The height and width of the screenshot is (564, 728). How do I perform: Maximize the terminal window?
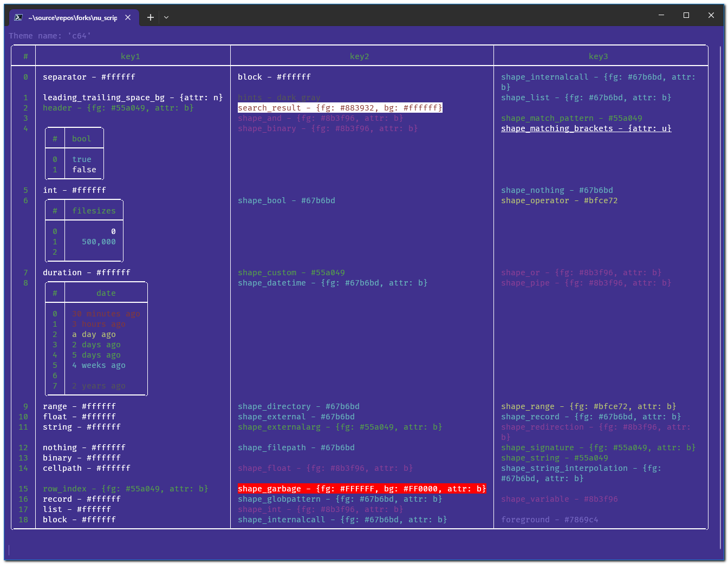coord(686,15)
